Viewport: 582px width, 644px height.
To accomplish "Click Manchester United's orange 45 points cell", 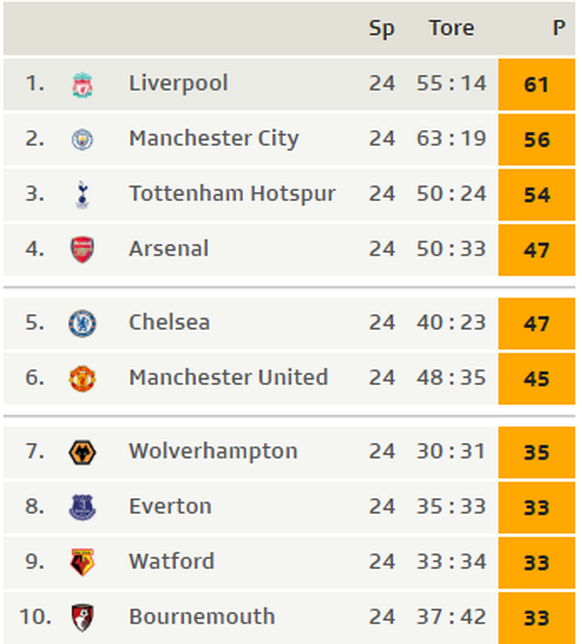I will pyautogui.click(x=536, y=379).
